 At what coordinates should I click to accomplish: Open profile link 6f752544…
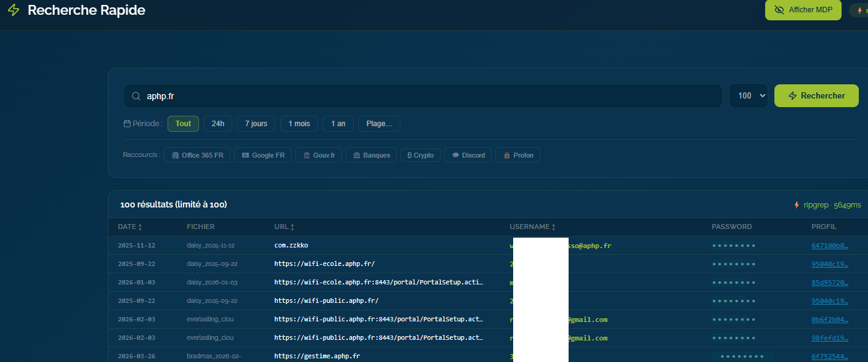830,356
